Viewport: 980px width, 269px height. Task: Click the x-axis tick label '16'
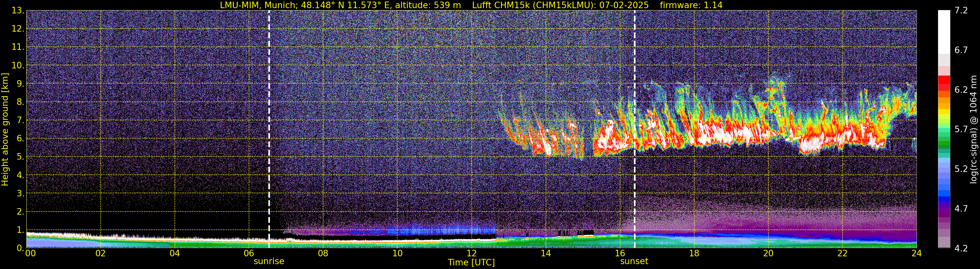click(x=620, y=253)
